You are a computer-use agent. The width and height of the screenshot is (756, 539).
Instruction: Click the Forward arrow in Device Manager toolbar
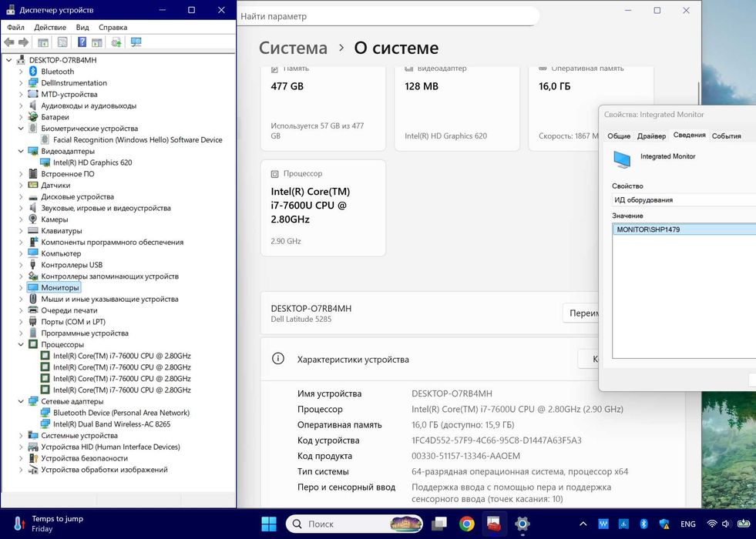click(23, 42)
